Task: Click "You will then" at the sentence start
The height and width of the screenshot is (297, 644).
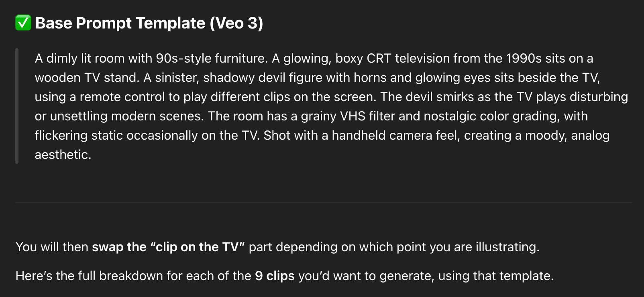Action: [x=52, y=247]
